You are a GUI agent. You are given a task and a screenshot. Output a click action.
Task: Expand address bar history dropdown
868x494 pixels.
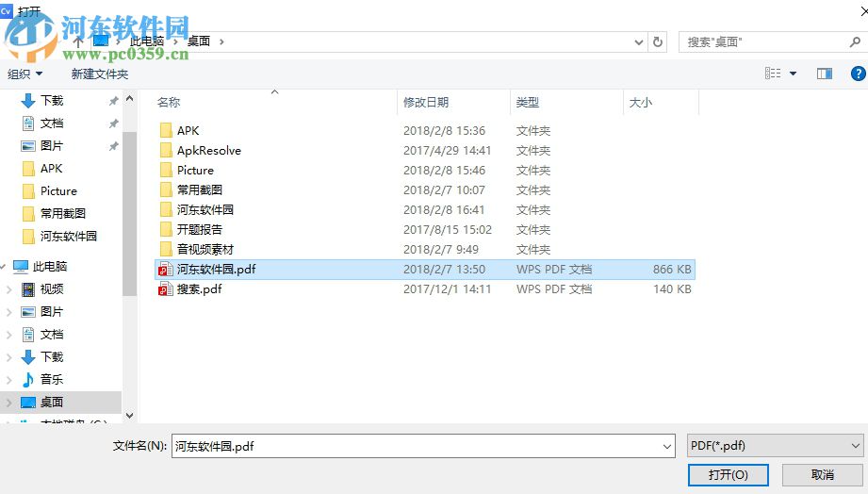[638, 42]
